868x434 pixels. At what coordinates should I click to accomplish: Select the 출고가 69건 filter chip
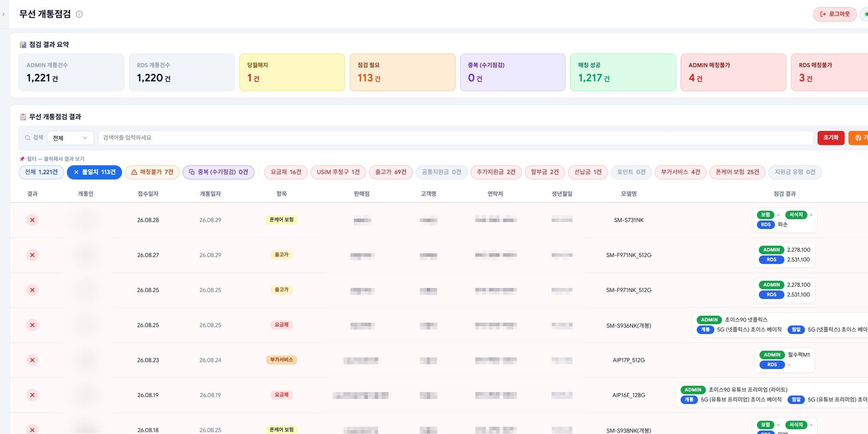point(391,172)
